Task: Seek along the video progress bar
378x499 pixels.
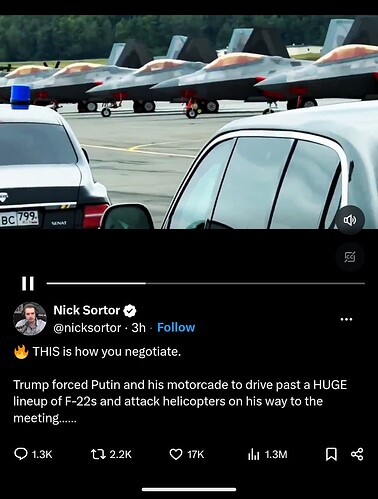Action: (x=206, y=283)
